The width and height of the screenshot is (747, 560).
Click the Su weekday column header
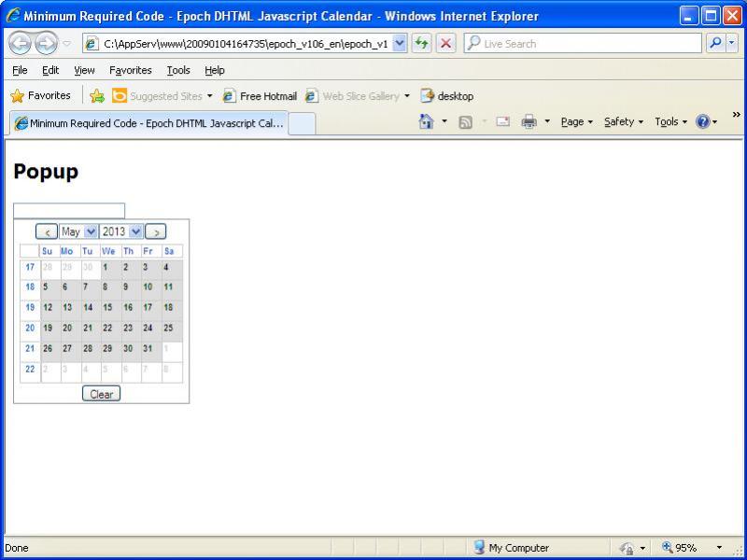point(50,251)
